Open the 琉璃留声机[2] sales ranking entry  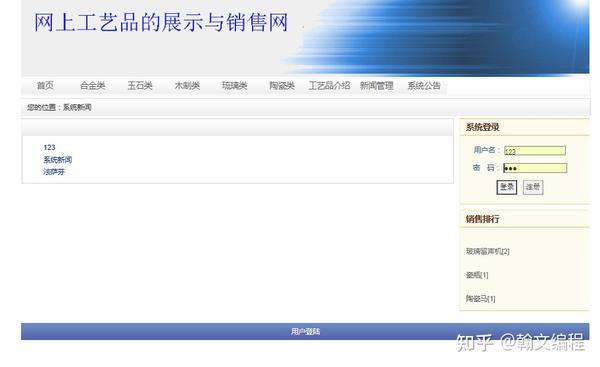[488, 251]
